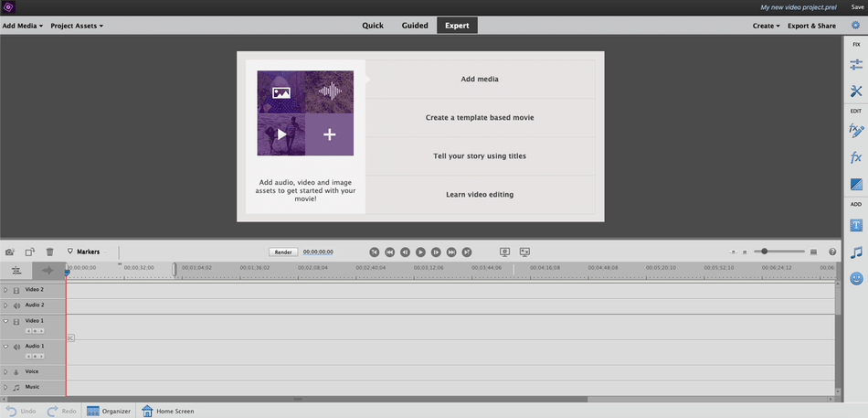Play the timeline with the Play button
Viewport: 868px width, 418px height.
click(420, 252)
